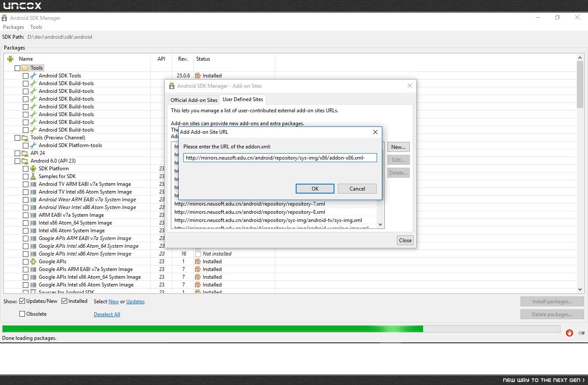Image resolution: width=588 pixels, height=385 pixels.
Task: Click the red stop-hand icon beside progress bar
Action: pos(569,333)
